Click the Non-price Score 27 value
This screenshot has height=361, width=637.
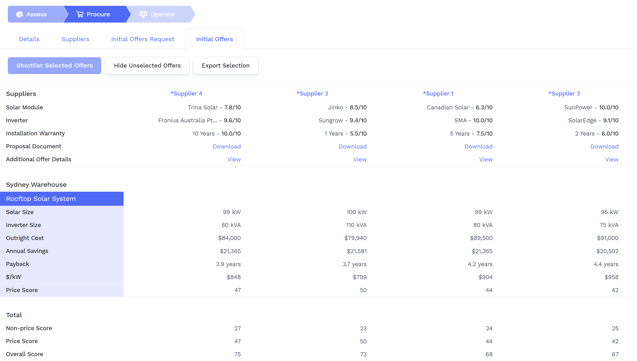pyautogui.click(x=237, y=328)
